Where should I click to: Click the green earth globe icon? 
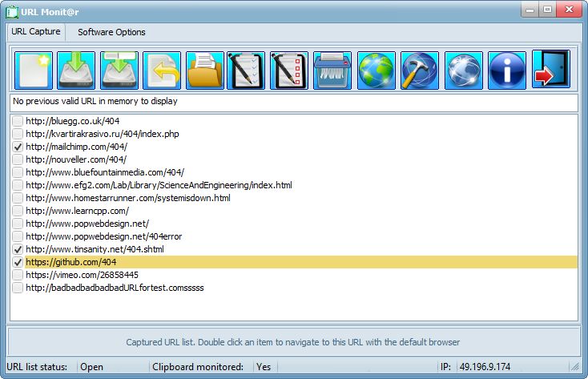pos(377,71)
